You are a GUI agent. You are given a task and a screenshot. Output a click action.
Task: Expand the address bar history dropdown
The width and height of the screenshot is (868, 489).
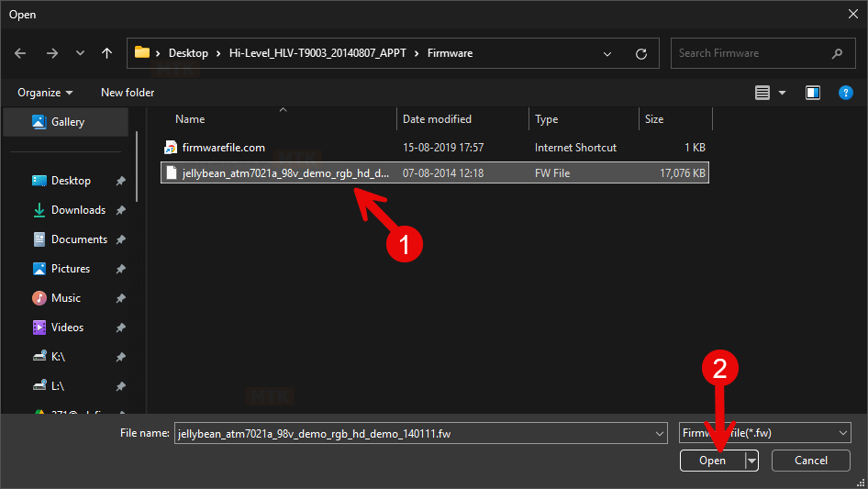pyautogui.click(x=607, y=53)
